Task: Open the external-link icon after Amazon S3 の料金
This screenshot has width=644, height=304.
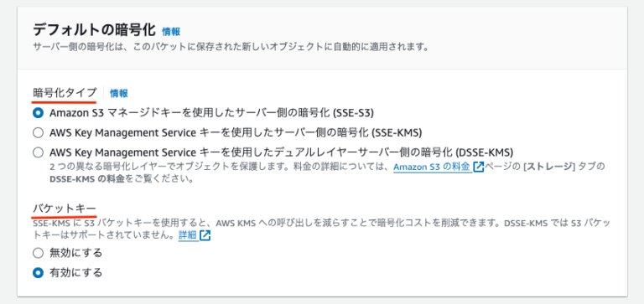Action: click(479, 167)
